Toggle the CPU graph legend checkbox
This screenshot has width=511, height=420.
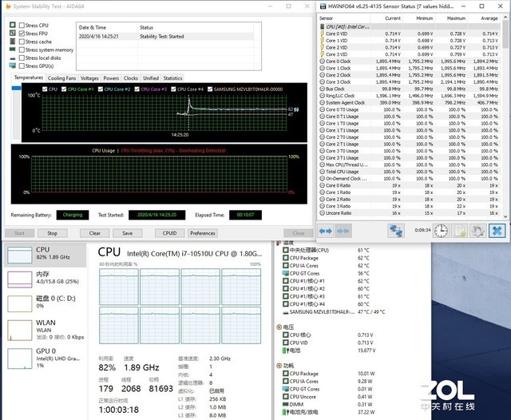(x=45, y=89)
